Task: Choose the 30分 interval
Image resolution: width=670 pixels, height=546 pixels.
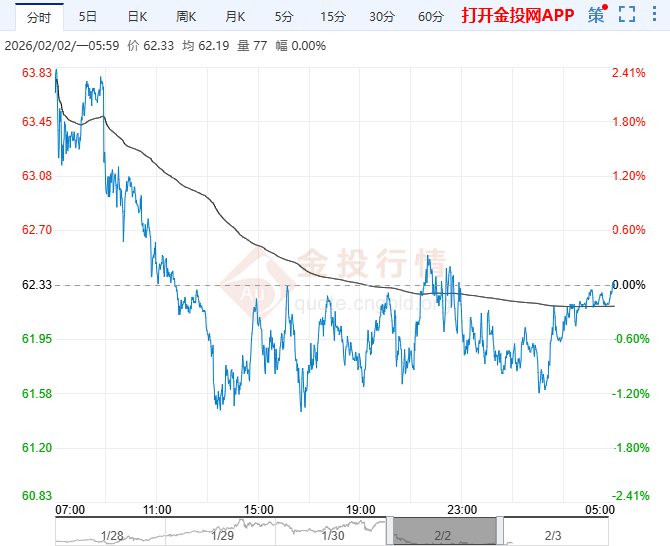Action: click(x=381, y=16)
